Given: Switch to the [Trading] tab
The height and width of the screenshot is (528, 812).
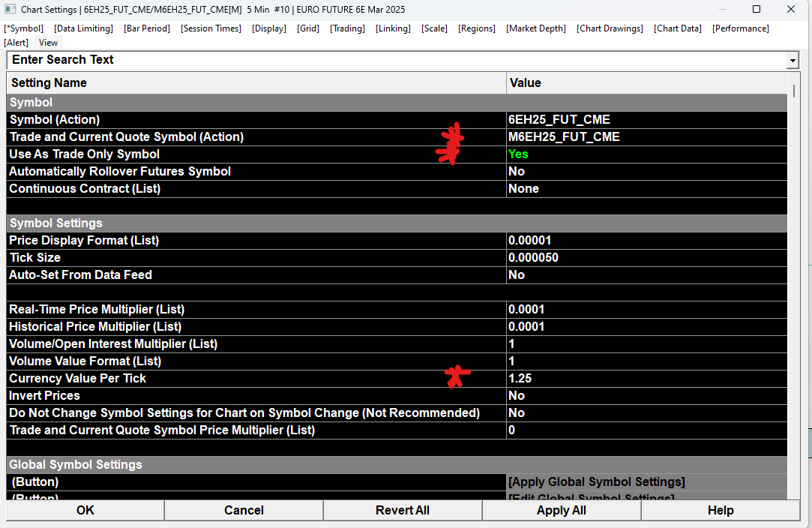Looking at the screenshot, I should (x=347, y=28).
